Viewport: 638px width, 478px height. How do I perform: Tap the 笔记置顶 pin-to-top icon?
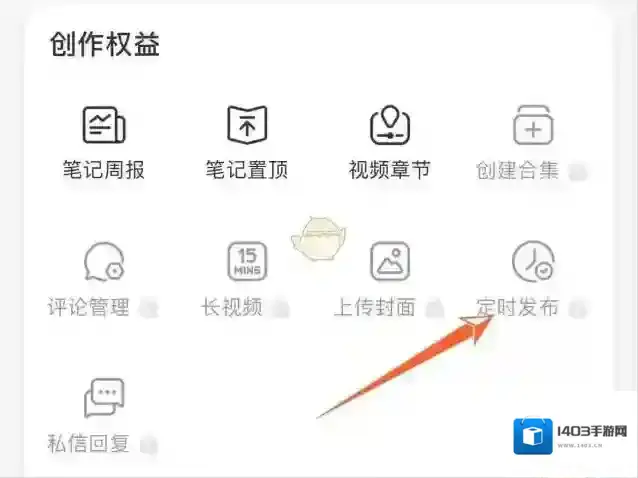247,125
